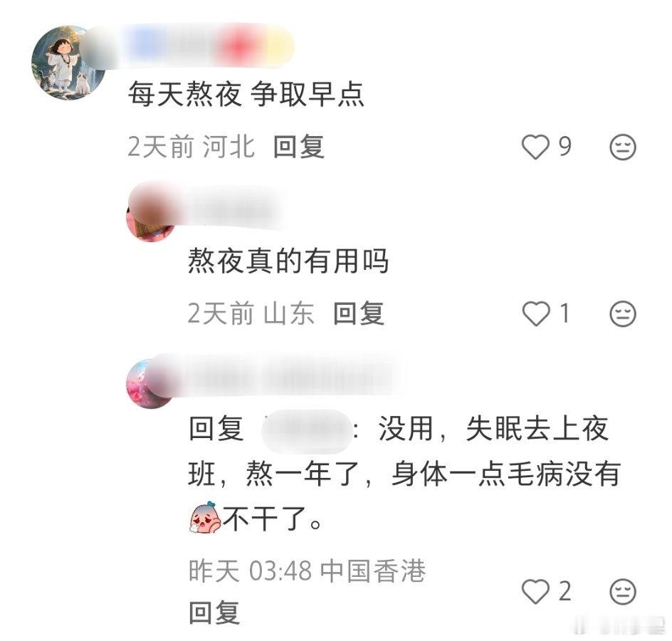Click 回复 next to 2天前 山东
This screenshot has width=672, height=641.
[x=359, y=313]
